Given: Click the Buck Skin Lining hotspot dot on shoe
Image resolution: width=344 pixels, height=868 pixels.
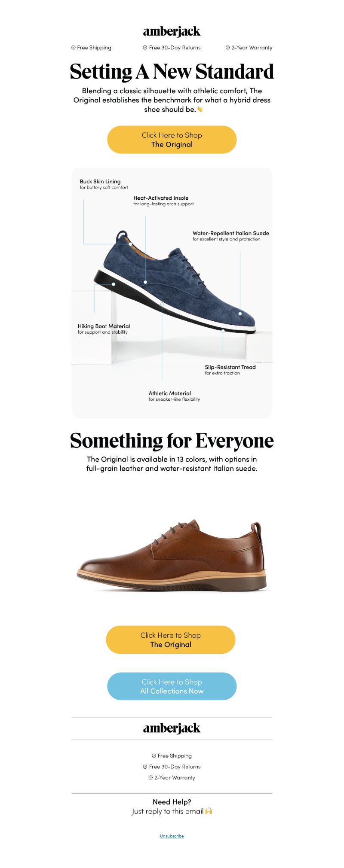Looking at the screenshot, I should coord(130,244).
